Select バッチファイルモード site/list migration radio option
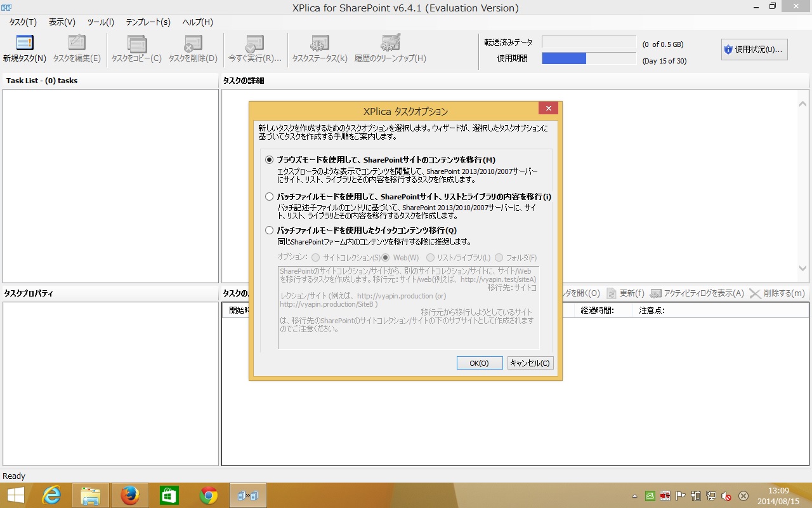The image size is (812, 508). click(x=270, y=197)
